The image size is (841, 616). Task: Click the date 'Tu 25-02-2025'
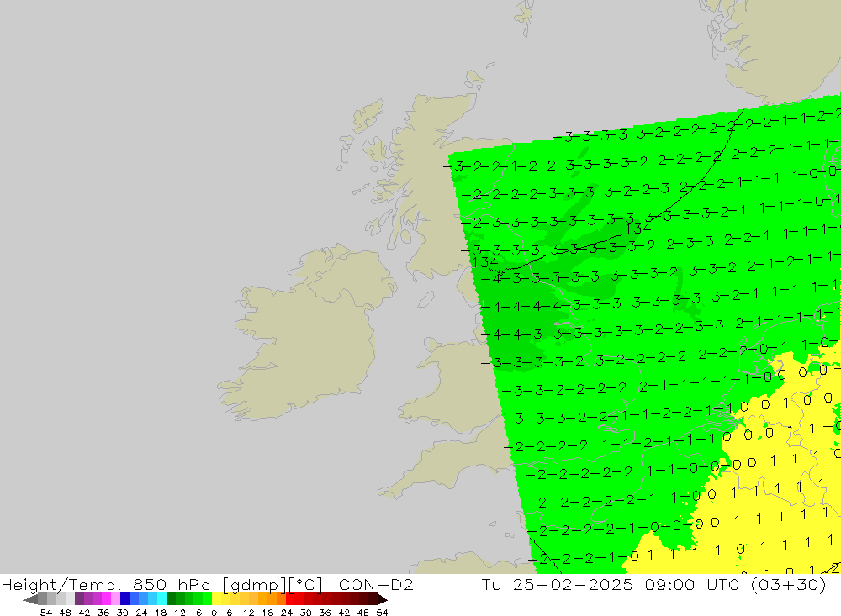click(x=558, y=584)
